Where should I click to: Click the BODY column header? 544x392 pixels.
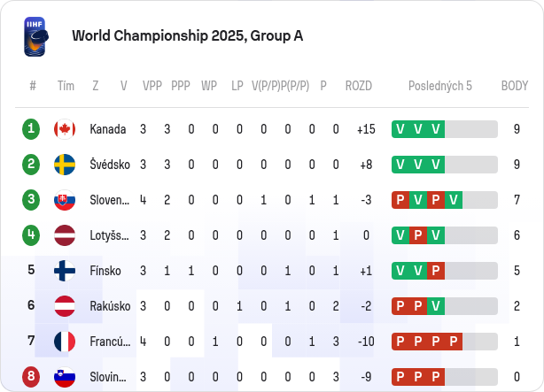click(x=515, y=86)
